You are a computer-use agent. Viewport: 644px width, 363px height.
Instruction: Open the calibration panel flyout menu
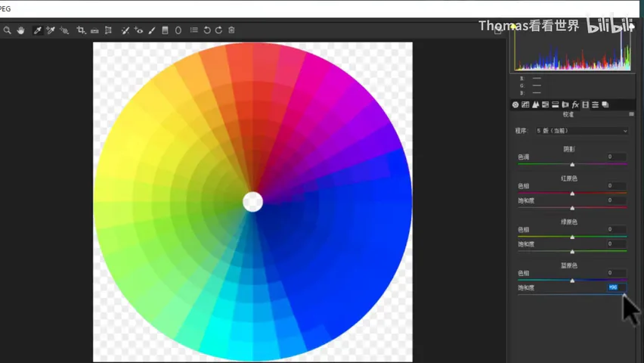[631, 114]
